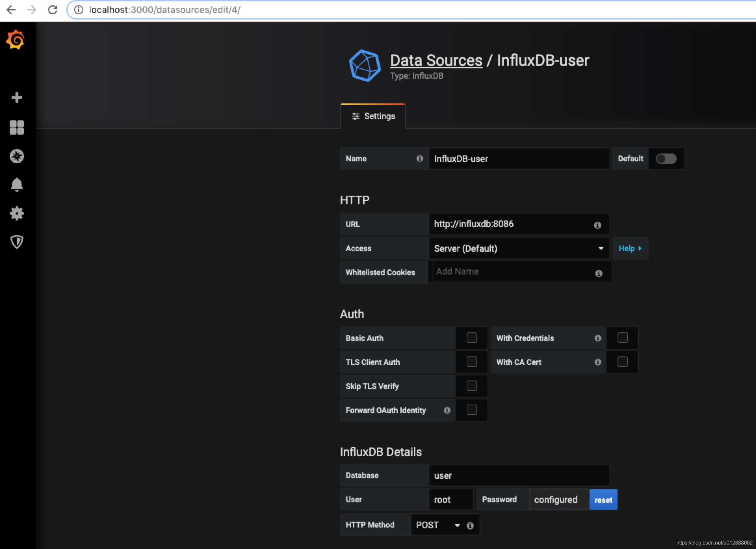The height and width of the screenshot is (549, 756).
Task: Open the HTTP Method dropdown showing POST
Action: point(438,525)
